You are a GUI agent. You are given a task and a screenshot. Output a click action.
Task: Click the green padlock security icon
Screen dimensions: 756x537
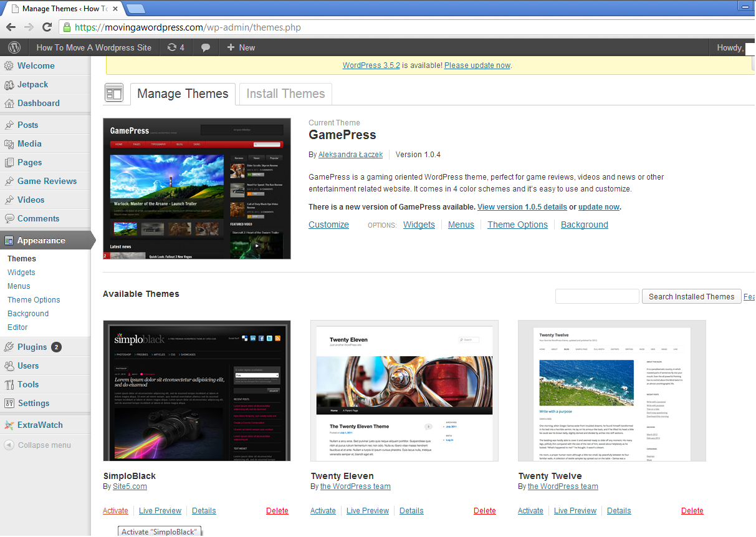click(x=67, y=27)
